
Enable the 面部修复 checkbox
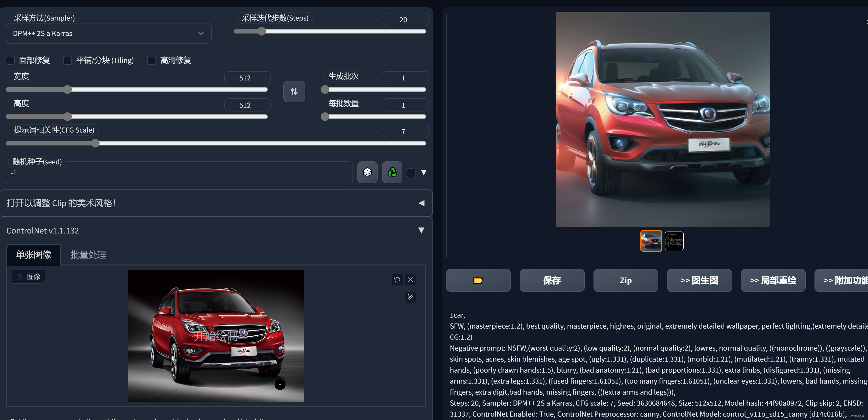pos(11,60)
